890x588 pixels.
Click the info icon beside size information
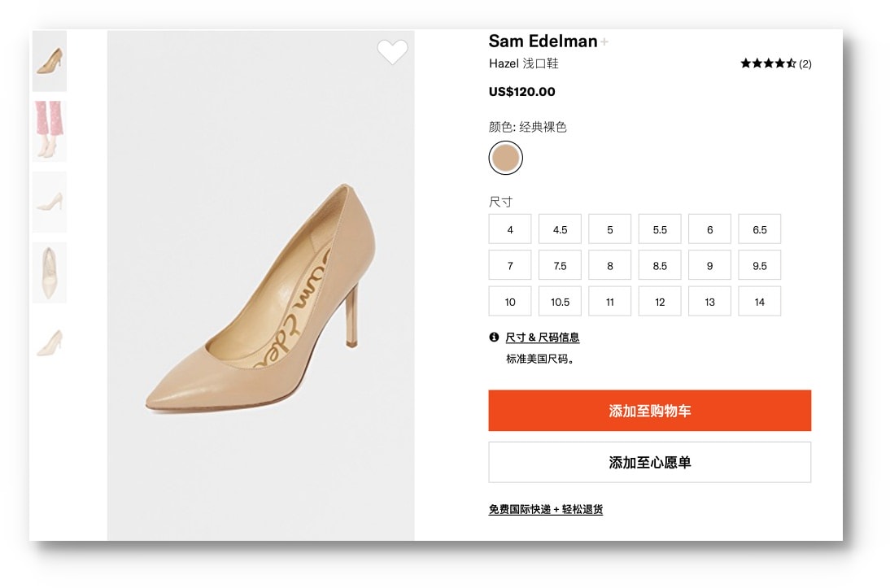coord(494,338)
